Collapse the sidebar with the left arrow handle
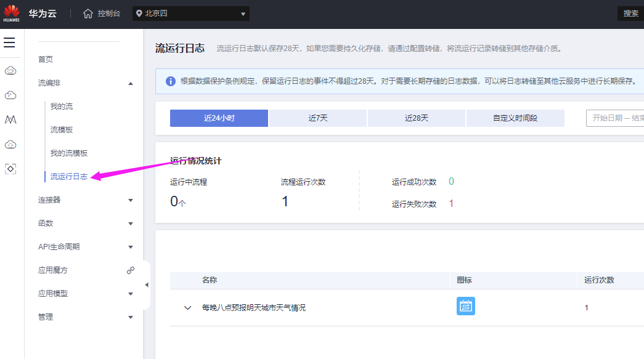Screen dimensions: 644x359 (x=147, y=284)
